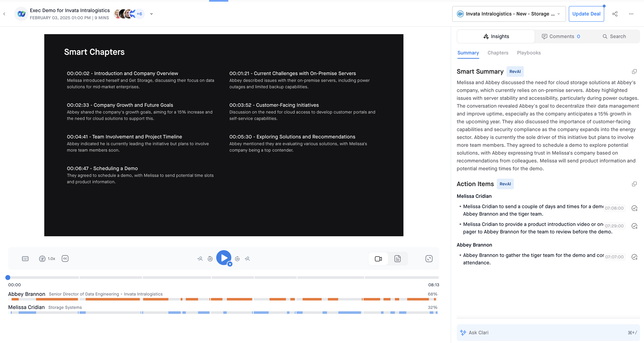The height and width of the screenshot is (343, 644).
Task: Click RevAI badge next to Smart Summary
Action: pos(515,72)
